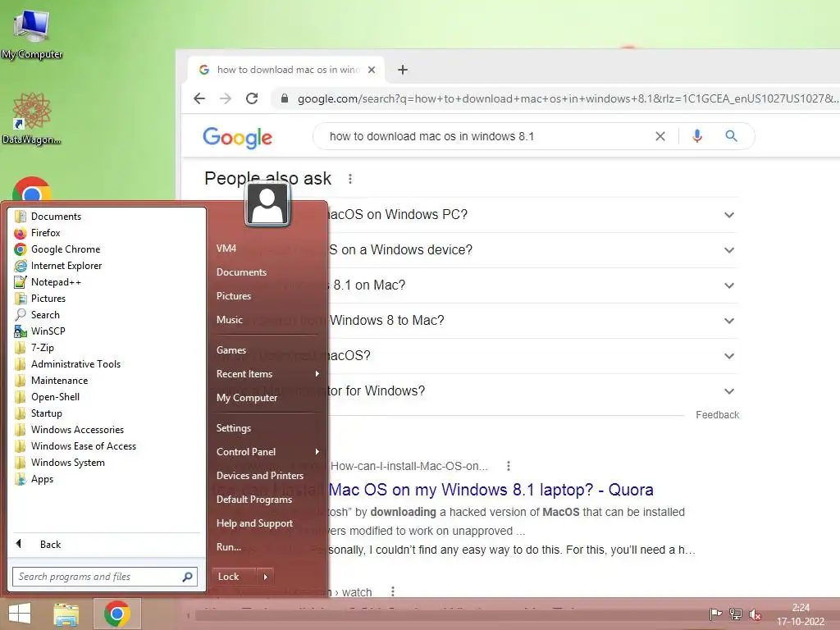Click the magnifier search button on Google
Screen dimensions: 840x630
(x=731, y=136)
